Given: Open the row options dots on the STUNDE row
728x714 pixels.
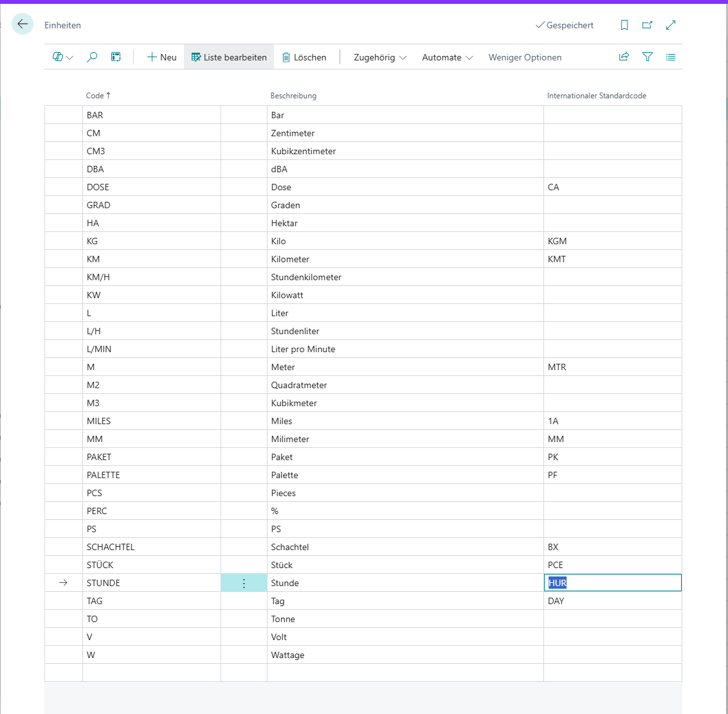Looking at the screenshot, I should pyautogui.click(x=244, y=582).
